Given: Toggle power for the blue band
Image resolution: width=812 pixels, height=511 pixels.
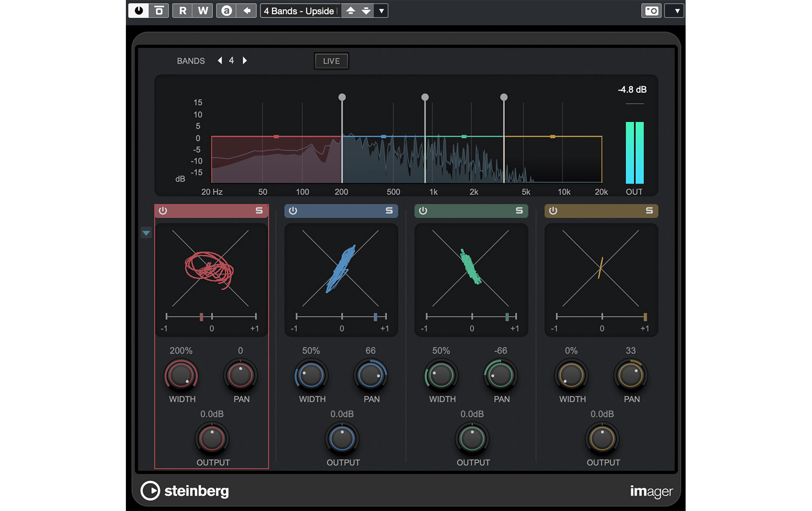Looking at the screenshot, I should tap(293, 211).
